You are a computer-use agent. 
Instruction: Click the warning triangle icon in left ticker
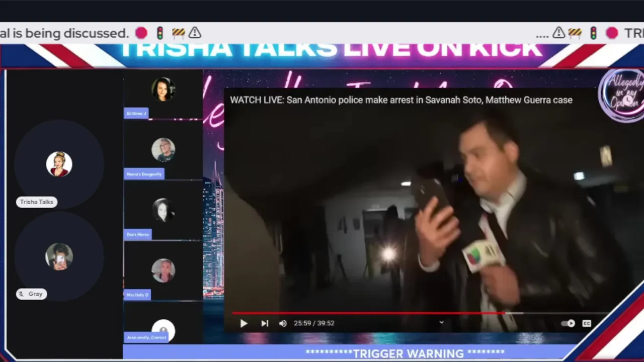point(195,33)
